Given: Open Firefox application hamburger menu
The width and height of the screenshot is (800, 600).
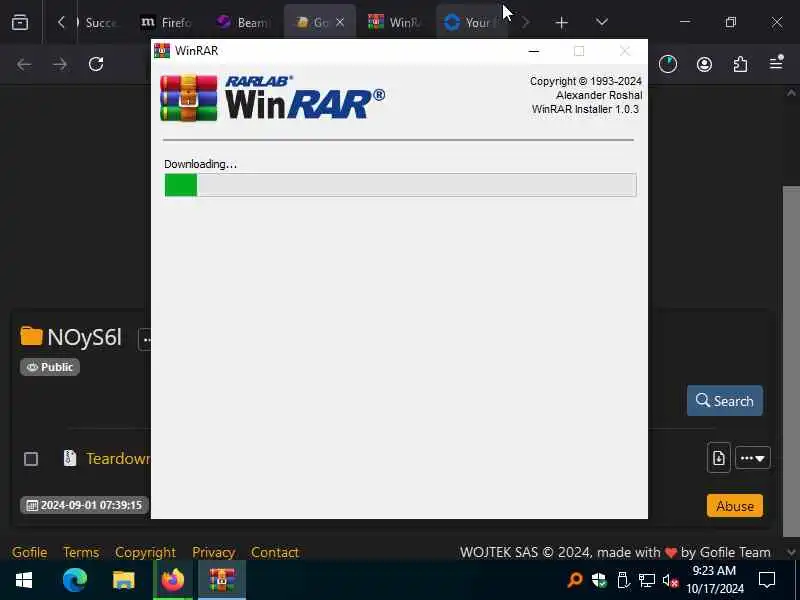Looking at the screenshot, I should coord(776,63).
